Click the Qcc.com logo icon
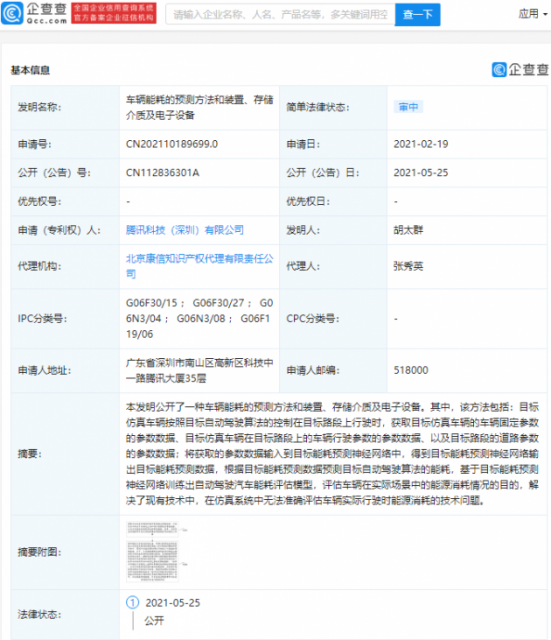The image size is (551, 640). (12, 13)
